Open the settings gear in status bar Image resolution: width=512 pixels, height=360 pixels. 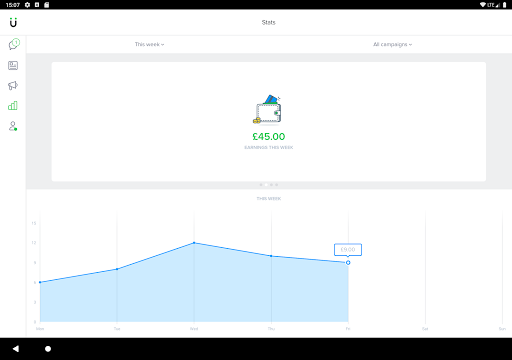coord(27,5)
